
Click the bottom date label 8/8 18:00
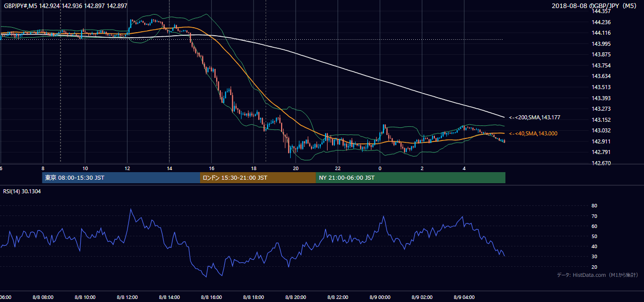pos(253,297)
